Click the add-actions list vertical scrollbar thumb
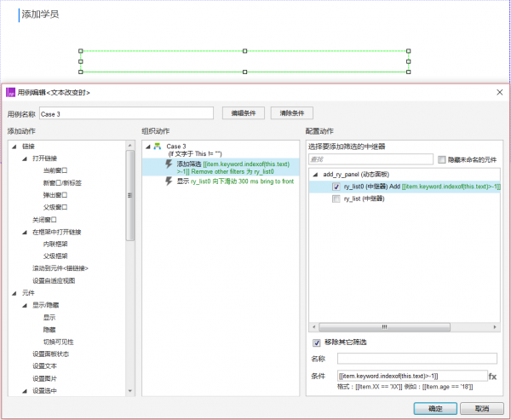The image size is (511, 420). tap(130, 195)
